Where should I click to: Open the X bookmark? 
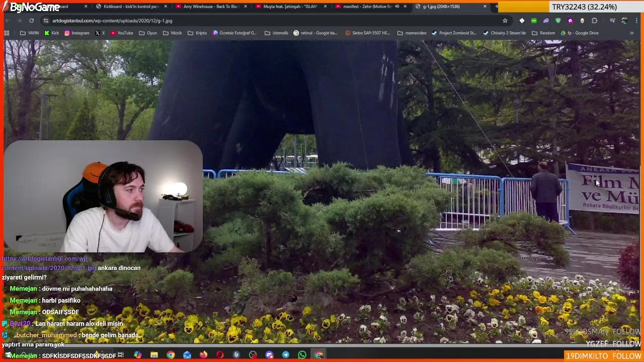coord(100,33)
